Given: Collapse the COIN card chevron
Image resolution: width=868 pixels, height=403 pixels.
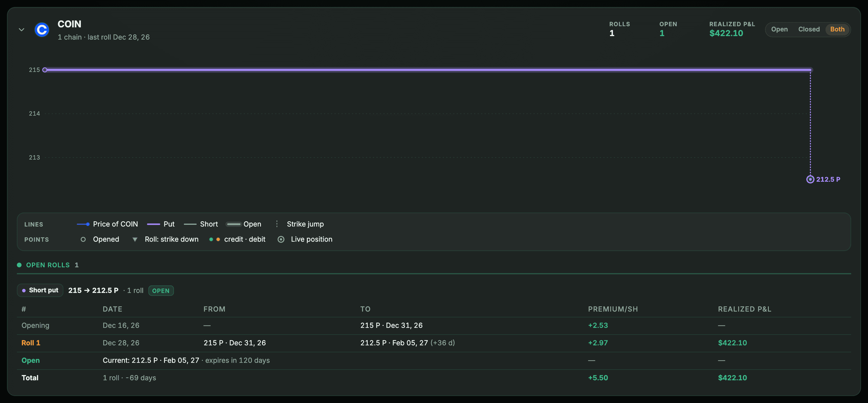Looking at the screenshot, I should click(22, 30).
